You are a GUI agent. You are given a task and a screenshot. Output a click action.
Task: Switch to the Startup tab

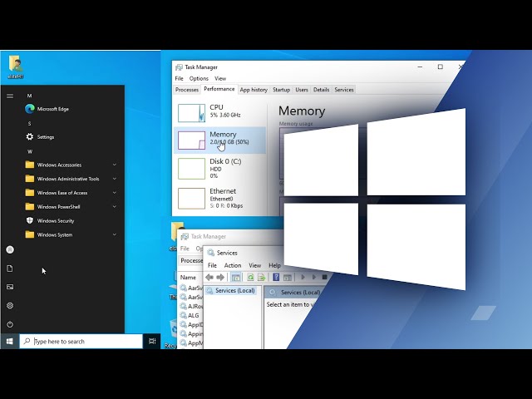[x=281, y=90]
